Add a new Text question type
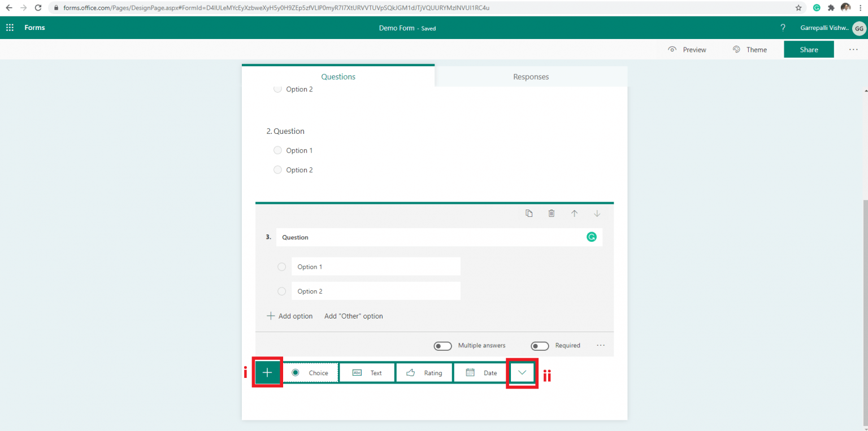868x431 pixels. [367, 372]
